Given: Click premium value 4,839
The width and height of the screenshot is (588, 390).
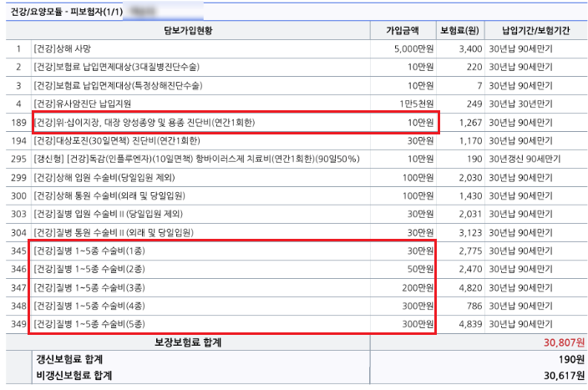Looking at the screenshot, I should (470, 324).
